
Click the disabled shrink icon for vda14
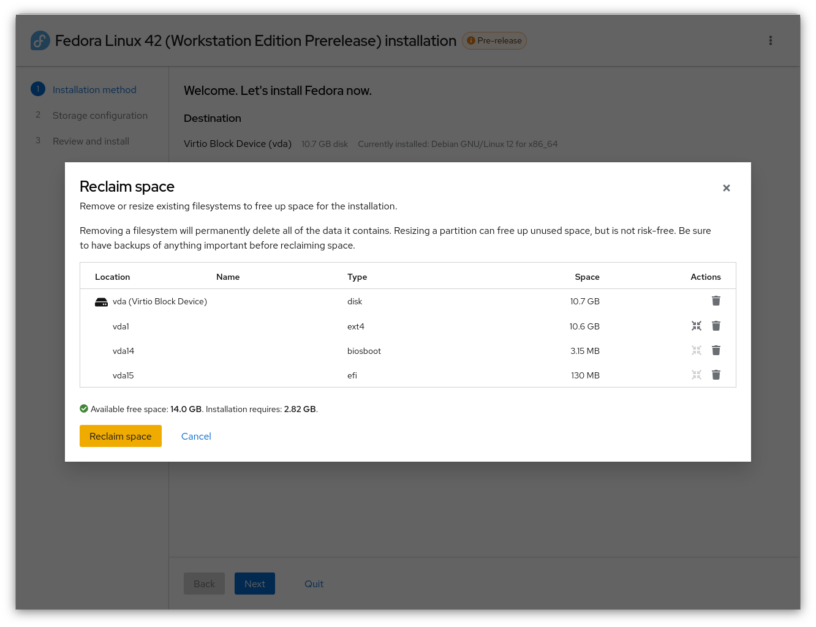coord(696,350)
